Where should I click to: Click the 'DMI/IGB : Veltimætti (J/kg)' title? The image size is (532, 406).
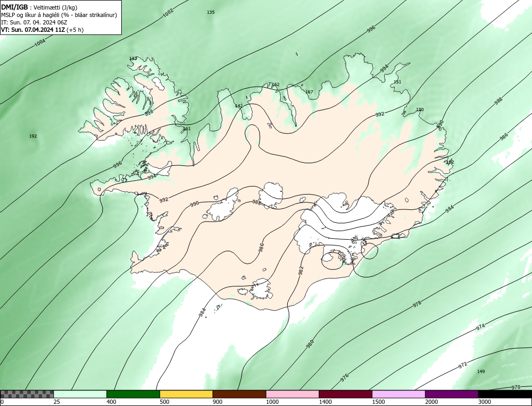tap(39, 7)
